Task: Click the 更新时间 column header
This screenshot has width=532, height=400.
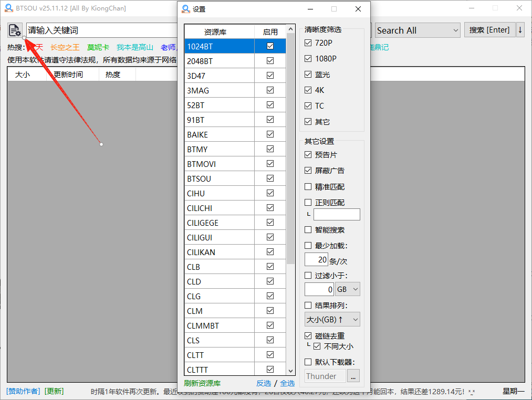Action: click(x=68, y=75)
